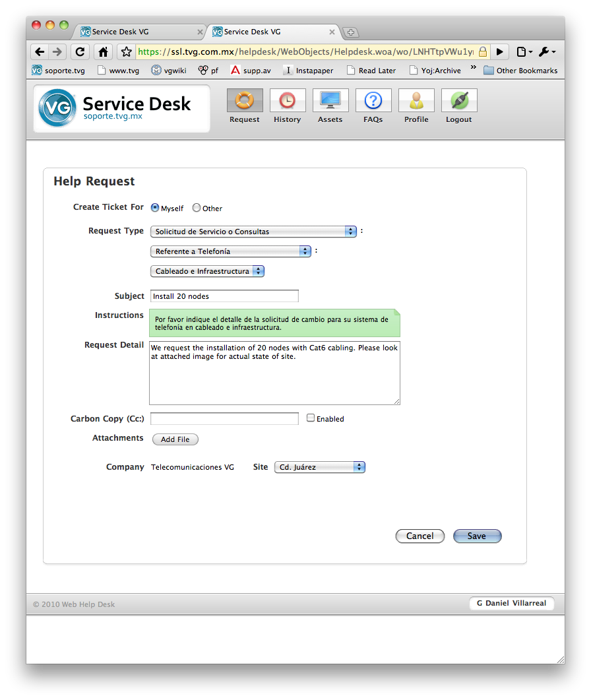Reload the page with refresh icon
The image size is (591, 700).
click(x=80, y=51)
